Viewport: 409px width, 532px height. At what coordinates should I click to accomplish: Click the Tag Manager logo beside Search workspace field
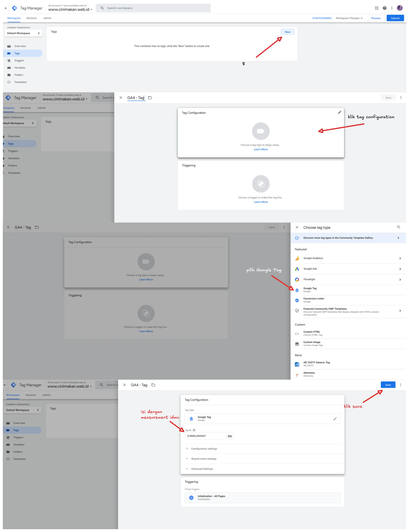coord(15,8)
